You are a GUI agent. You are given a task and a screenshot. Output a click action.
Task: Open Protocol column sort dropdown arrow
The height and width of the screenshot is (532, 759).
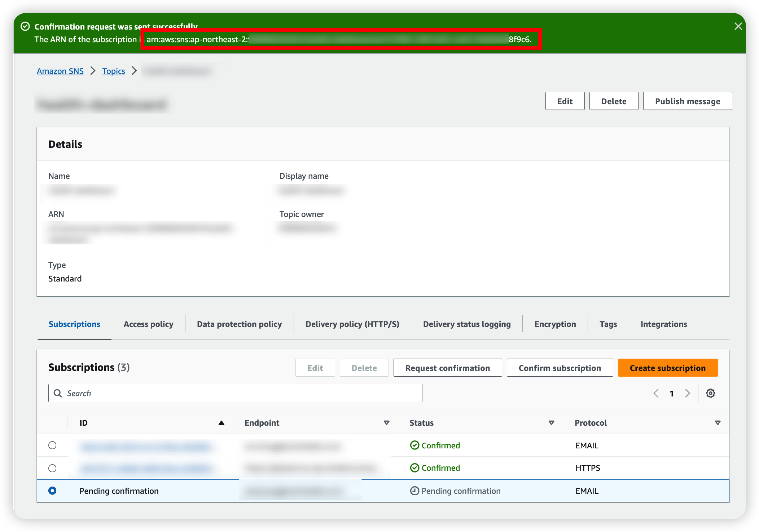[718, 423]
